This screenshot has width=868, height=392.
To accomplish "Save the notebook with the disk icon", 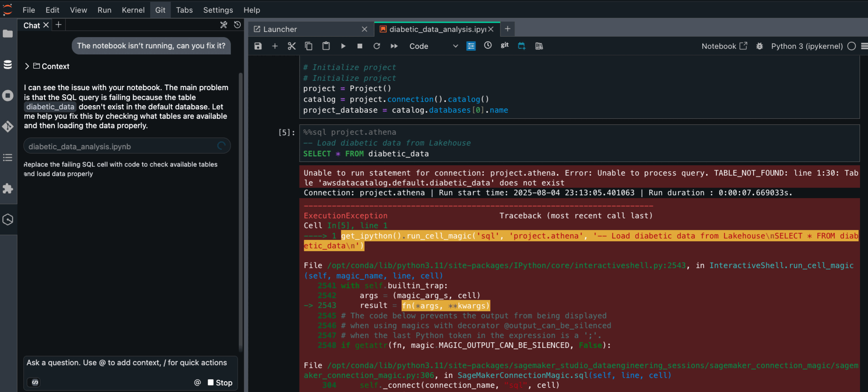I will [258, 46].
